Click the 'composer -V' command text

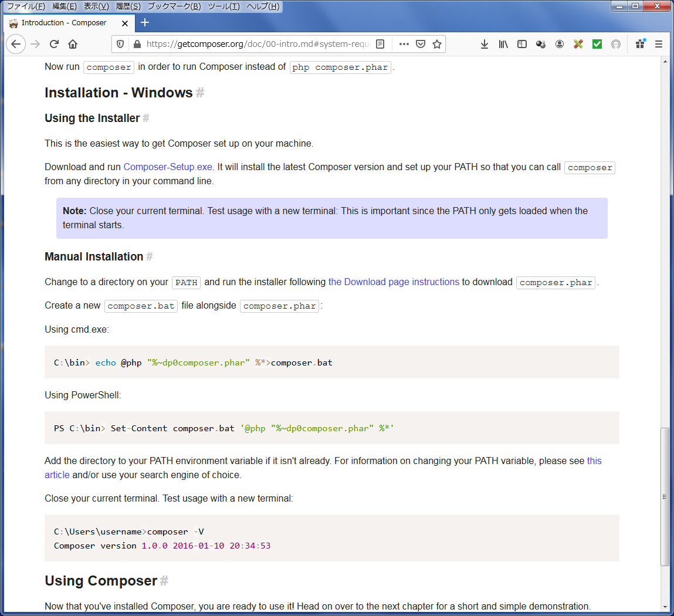pos(175,532)
